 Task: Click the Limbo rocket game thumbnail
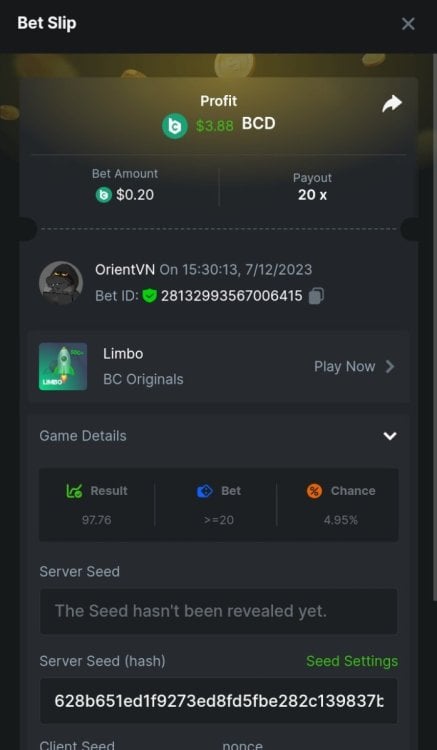[x=63, y=366]
